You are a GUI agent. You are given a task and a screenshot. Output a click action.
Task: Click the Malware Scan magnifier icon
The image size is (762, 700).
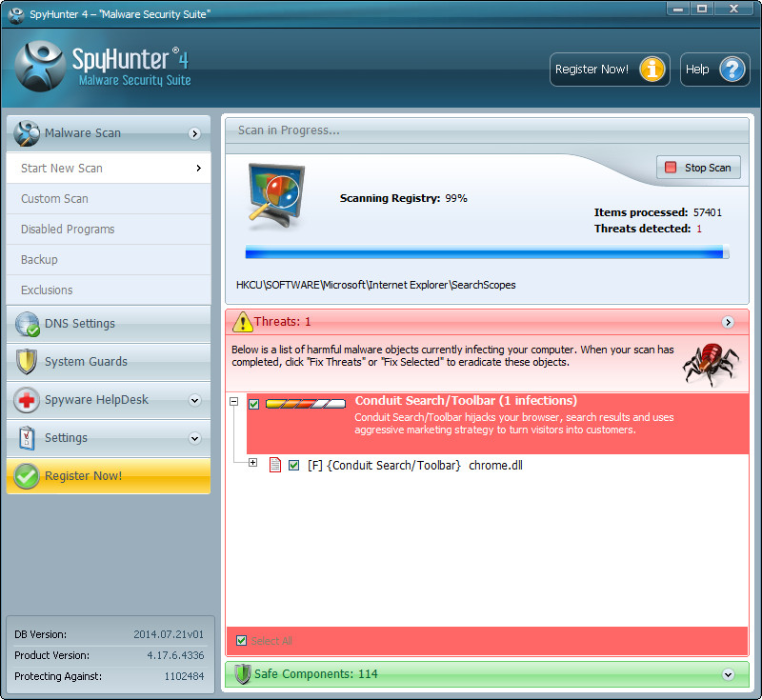(27, 133)
